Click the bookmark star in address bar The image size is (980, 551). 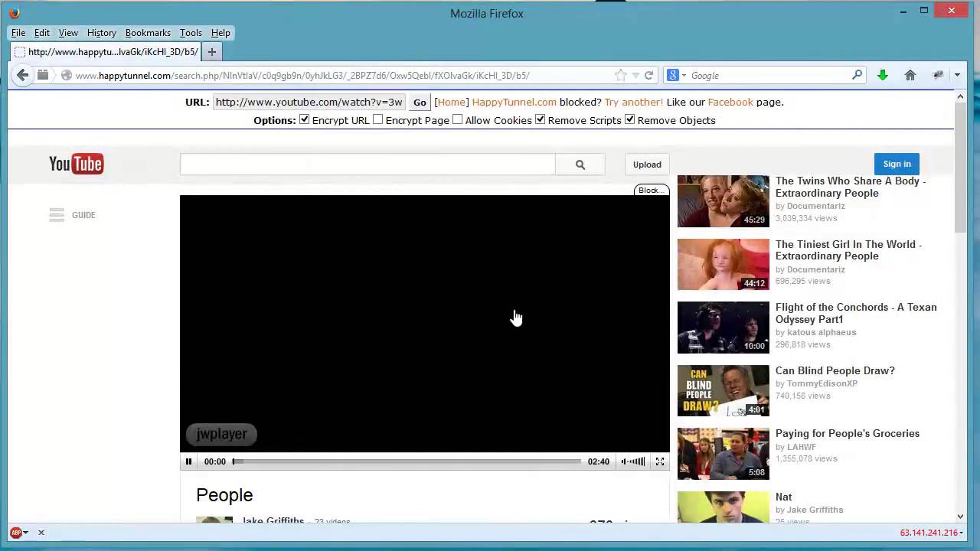(x=621, y=75)
